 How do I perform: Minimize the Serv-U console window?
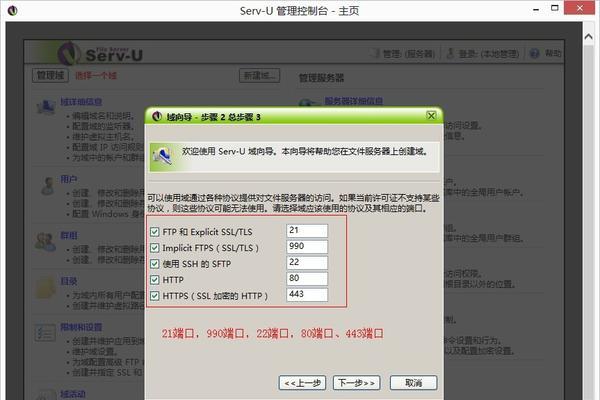tap(536, 9)
